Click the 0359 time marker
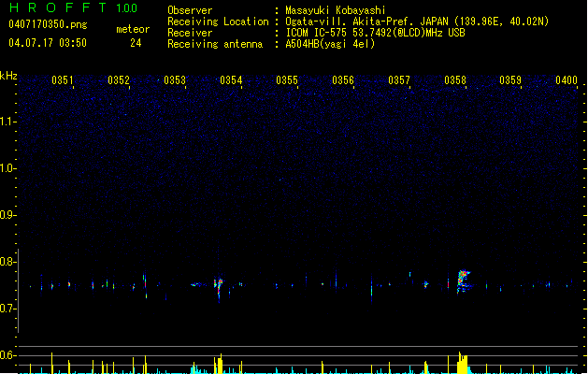 pos(510,80)
